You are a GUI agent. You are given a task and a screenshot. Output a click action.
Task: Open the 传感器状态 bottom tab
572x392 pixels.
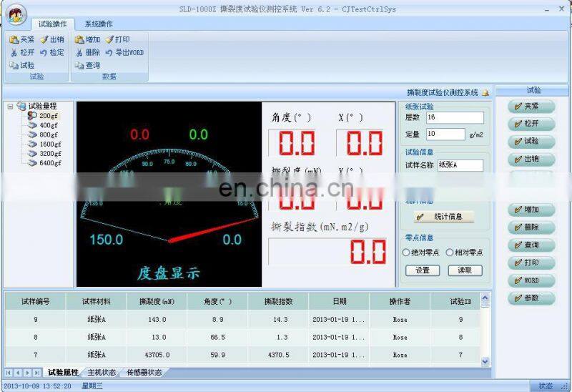pos(144,372)
